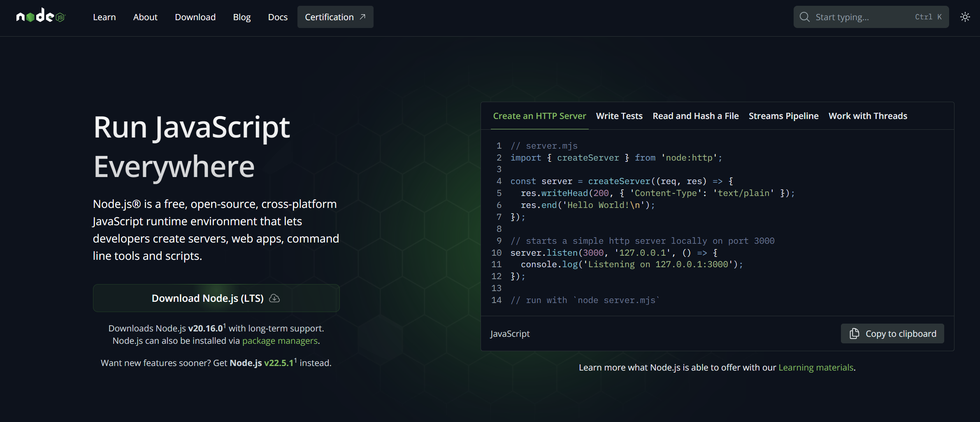Click the Ctrl K shortcut hint
This screenshot has height=422, width=980.
[928, 17]
